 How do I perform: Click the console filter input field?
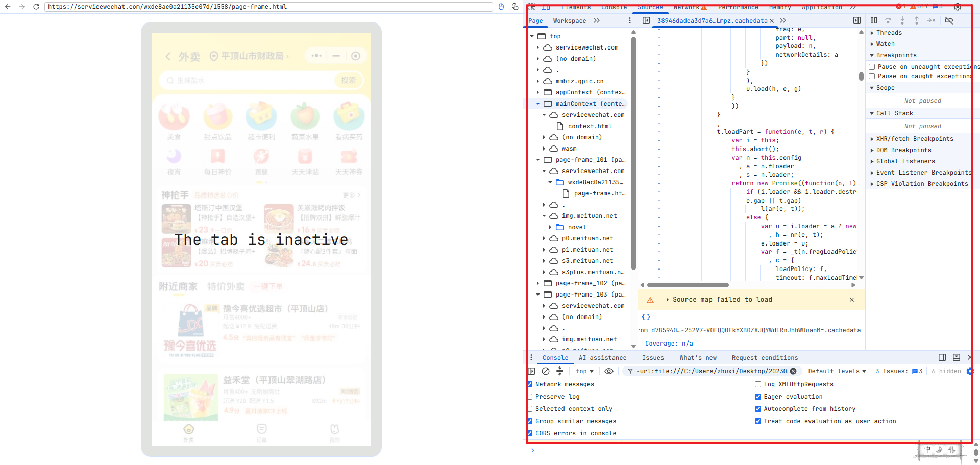click(712, 371)
